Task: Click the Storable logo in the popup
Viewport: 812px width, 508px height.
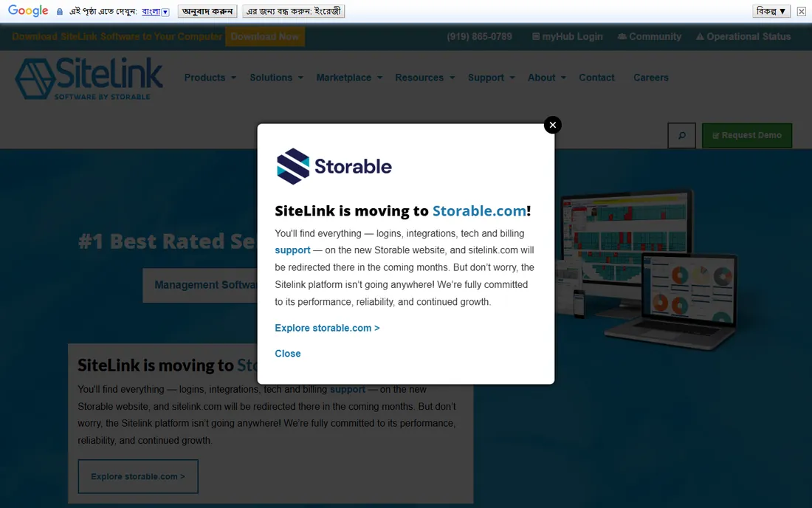Action: pos(334,166)
